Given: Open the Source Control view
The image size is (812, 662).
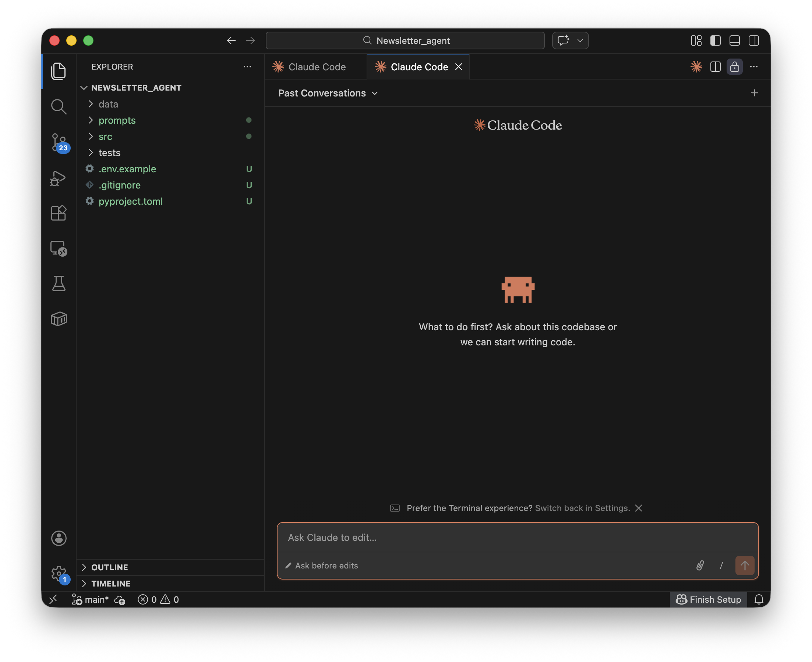Looking at the screenshot, I should 59,142.
